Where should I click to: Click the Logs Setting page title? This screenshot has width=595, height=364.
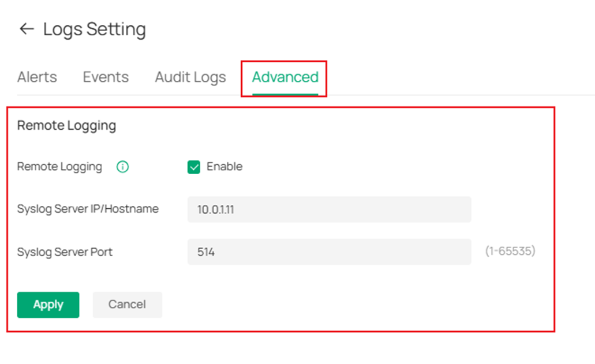[95, 29]
